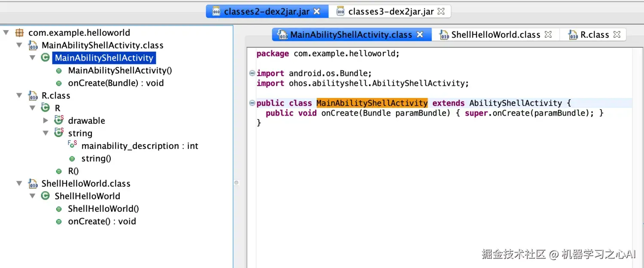Image resolution: width=644 pixels, height=268 pixels.
Task: Close the R.class editor tab
Action: [617, 34]
